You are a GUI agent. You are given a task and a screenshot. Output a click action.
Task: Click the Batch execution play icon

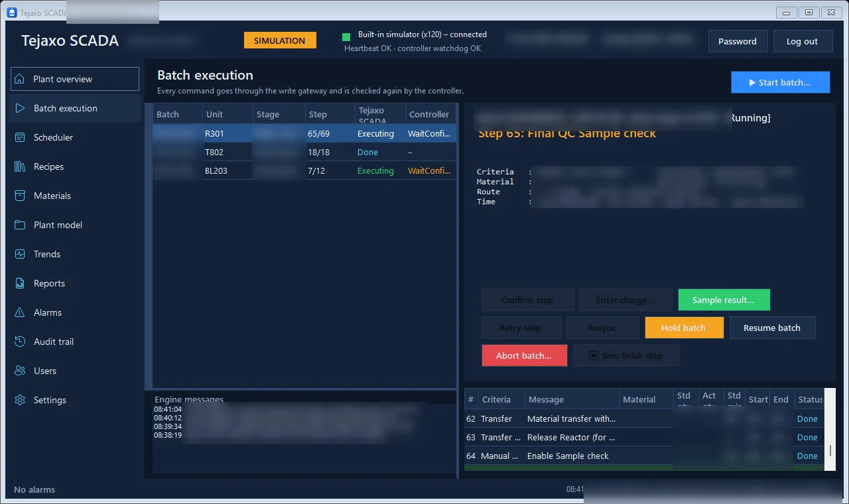click(20, 108)
